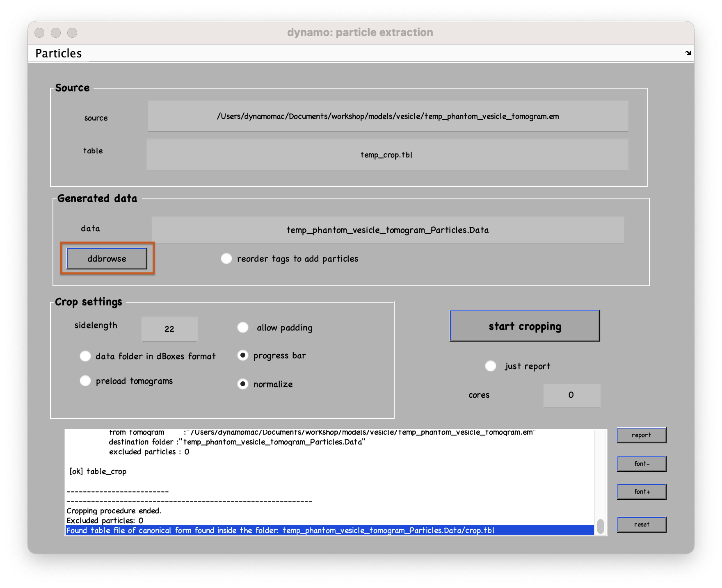Increase log font with font+ button
722x588 pixels.
[642, 492]
